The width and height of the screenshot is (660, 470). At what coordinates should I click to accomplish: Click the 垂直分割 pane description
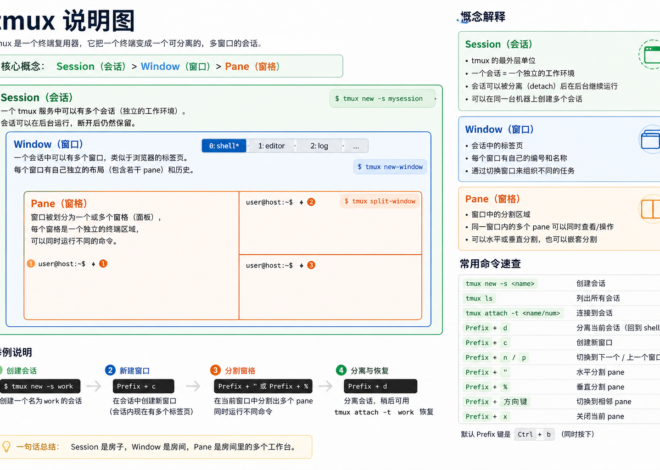600,387
